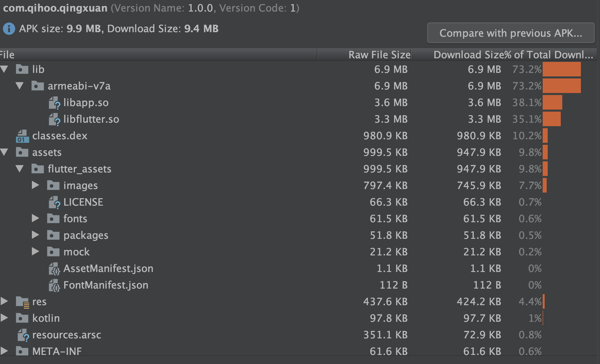
Task: Expand the kotlin folder
Action: click(4, 318)
